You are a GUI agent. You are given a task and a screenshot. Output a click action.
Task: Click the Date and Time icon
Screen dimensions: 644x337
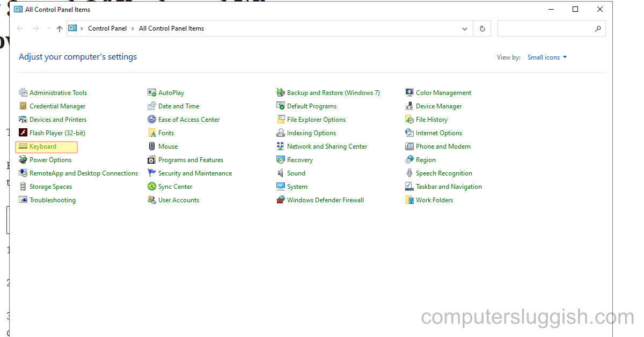(152, 106)
